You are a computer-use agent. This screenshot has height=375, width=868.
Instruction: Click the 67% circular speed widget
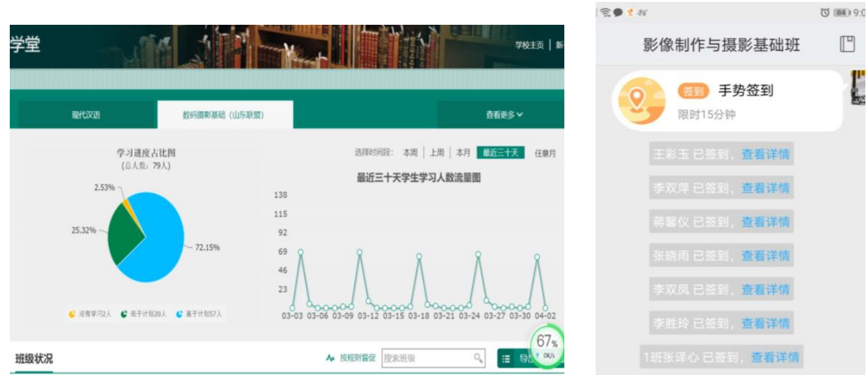(x=546, y=345)
